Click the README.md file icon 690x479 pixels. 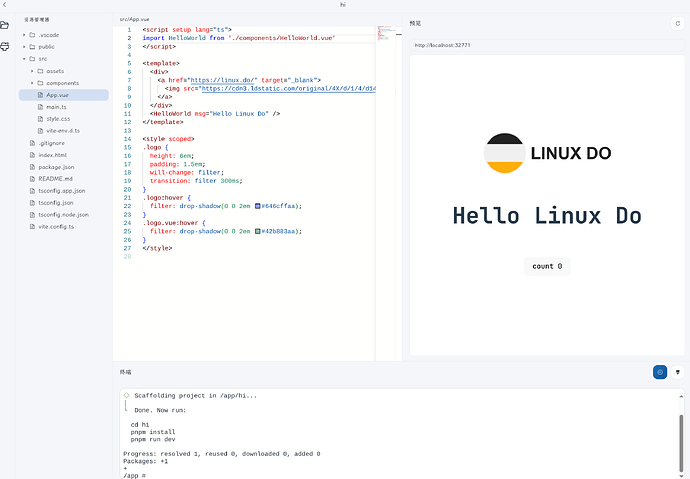32,179
